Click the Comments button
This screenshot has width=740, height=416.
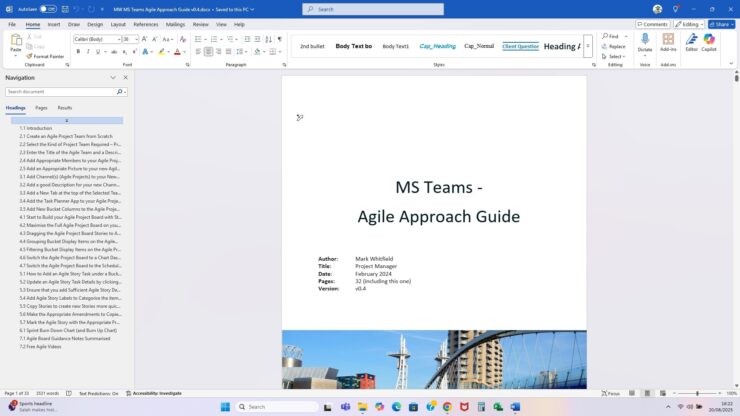coord(654,24)
